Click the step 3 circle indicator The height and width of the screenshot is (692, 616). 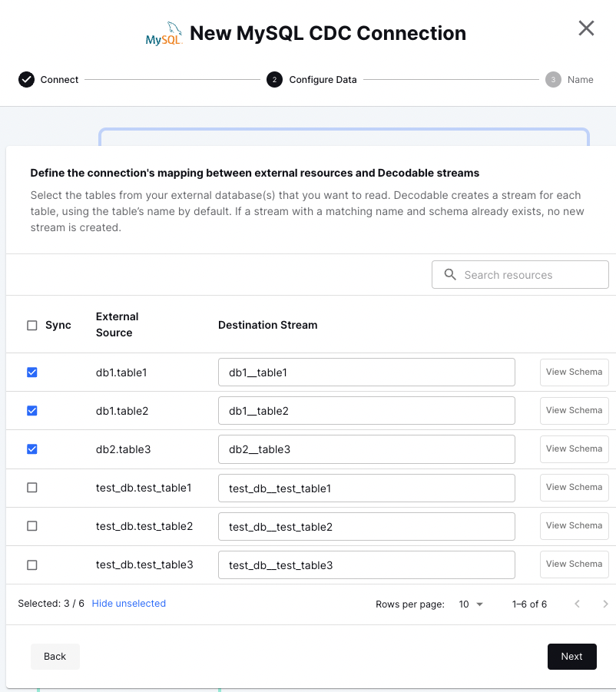click(553, 79)
